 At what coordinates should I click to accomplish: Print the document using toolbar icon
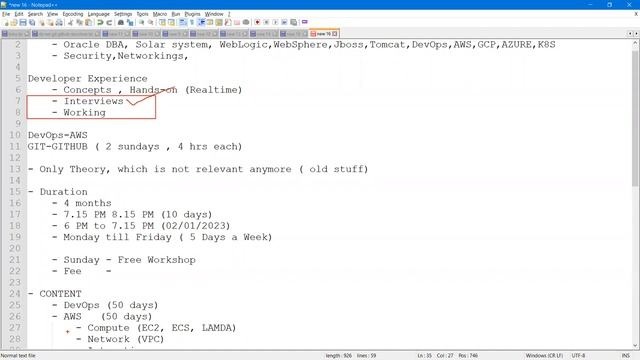tap(59, 22)
